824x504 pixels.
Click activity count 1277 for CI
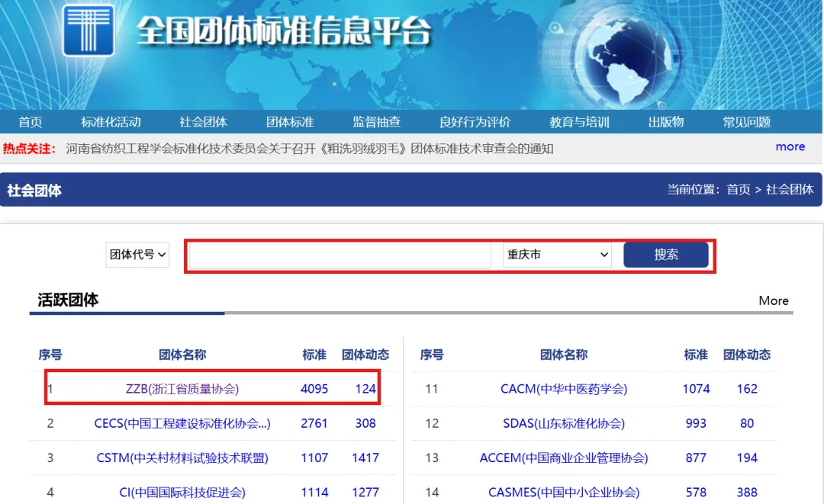point(365,493)
